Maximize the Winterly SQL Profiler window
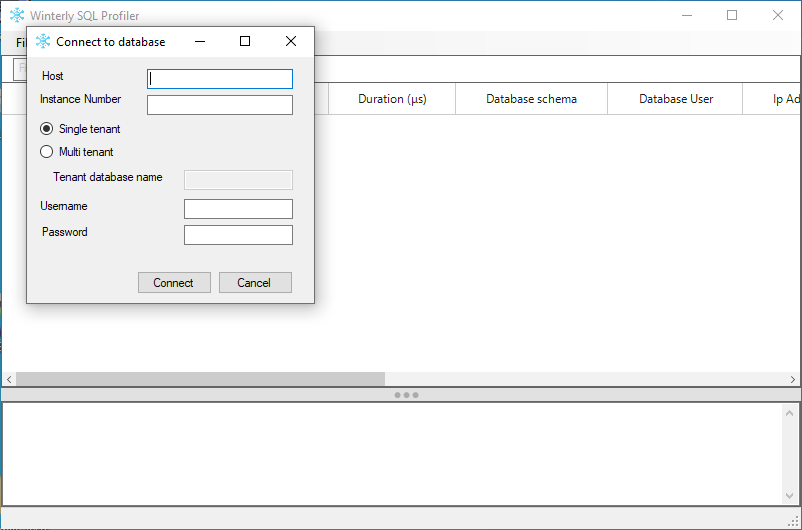 click(732, 15)
